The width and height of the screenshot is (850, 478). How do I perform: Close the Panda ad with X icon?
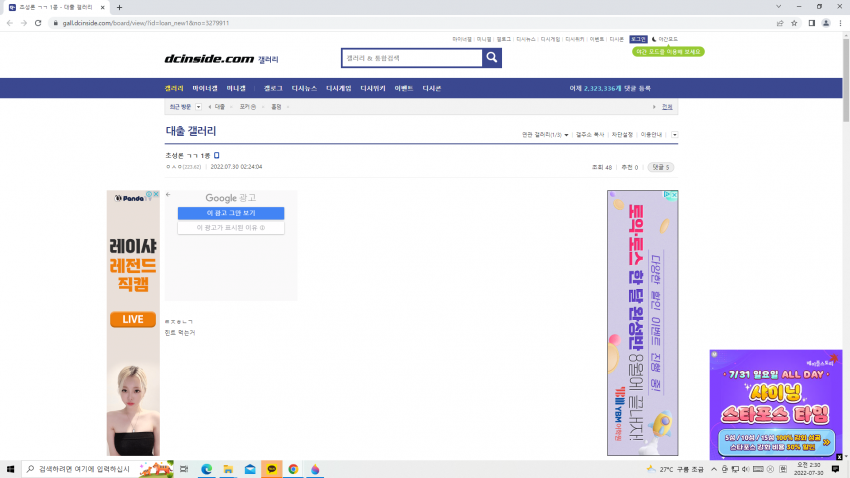pos(156,193)
